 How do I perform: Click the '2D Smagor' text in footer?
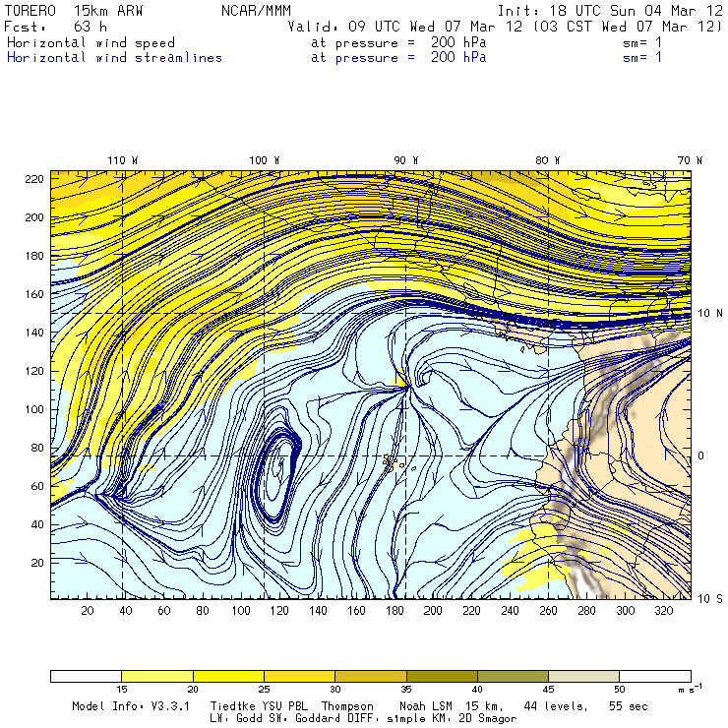(487, 719)
